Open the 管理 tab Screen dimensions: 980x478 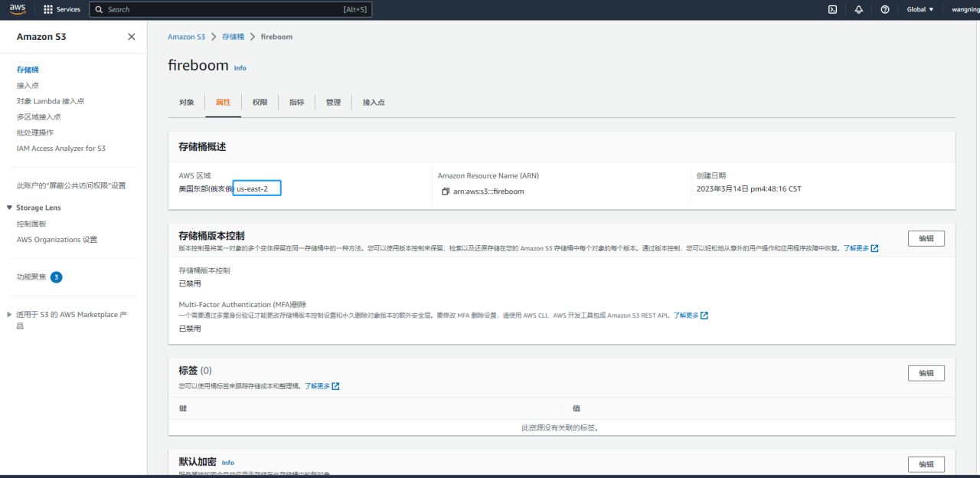333,103
